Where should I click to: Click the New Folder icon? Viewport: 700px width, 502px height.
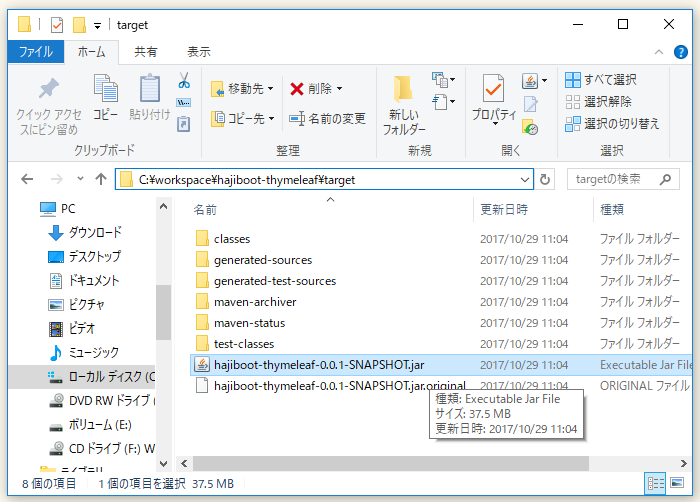(403, 88)
